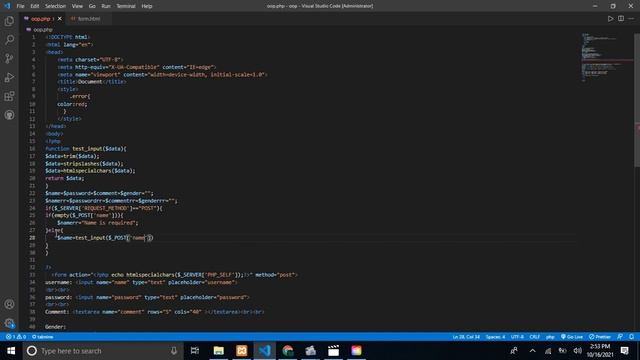The height and width of the screenshot is (360, 640).
Task: Click the feedback icon in the status bar
Action: [x=620, y=337]
